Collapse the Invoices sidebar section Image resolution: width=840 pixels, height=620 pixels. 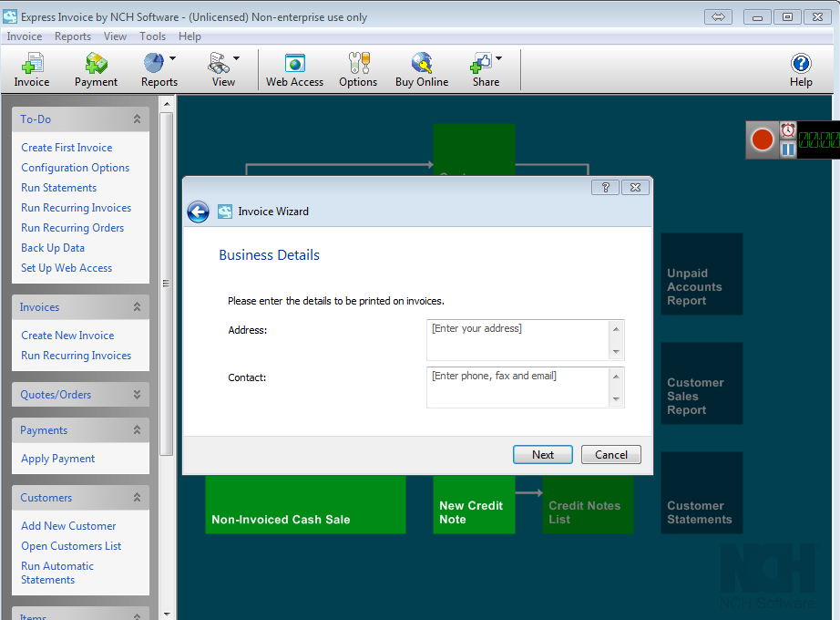pos(138,306)
